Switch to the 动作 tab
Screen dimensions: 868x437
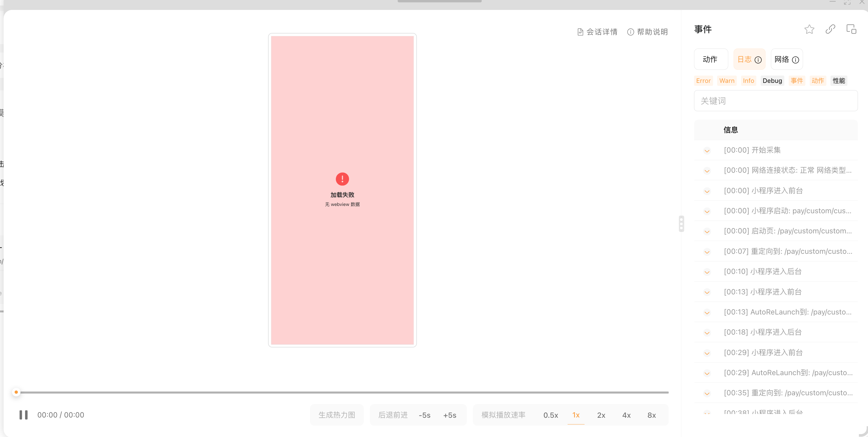pos(710,59)
